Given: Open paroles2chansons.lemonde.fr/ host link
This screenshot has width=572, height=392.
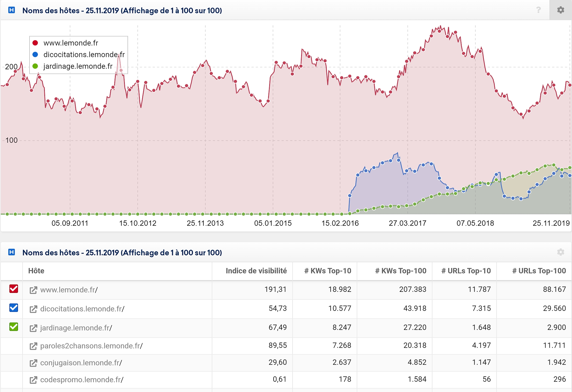Looking at the screenshot, I should 92,346.
